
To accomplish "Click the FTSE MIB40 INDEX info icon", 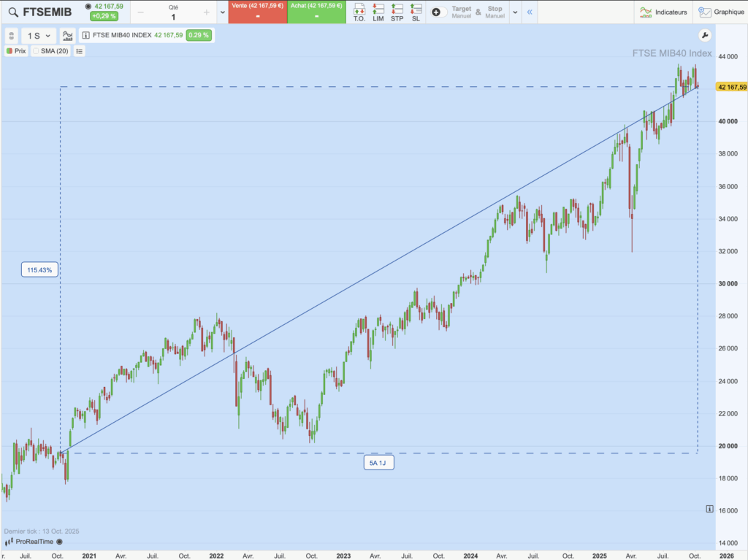I will [86, 34].
